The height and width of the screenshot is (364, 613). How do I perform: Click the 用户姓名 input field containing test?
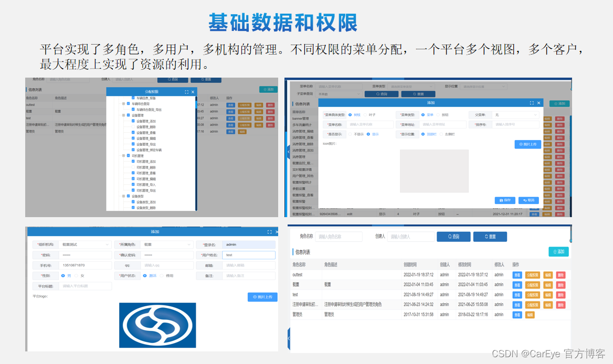[248, 254]
